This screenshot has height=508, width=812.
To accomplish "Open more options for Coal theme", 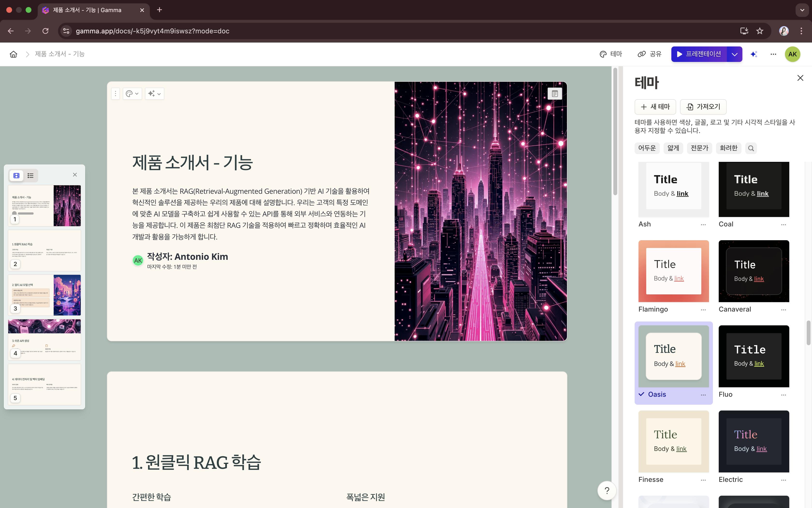I will click(783, 224).
